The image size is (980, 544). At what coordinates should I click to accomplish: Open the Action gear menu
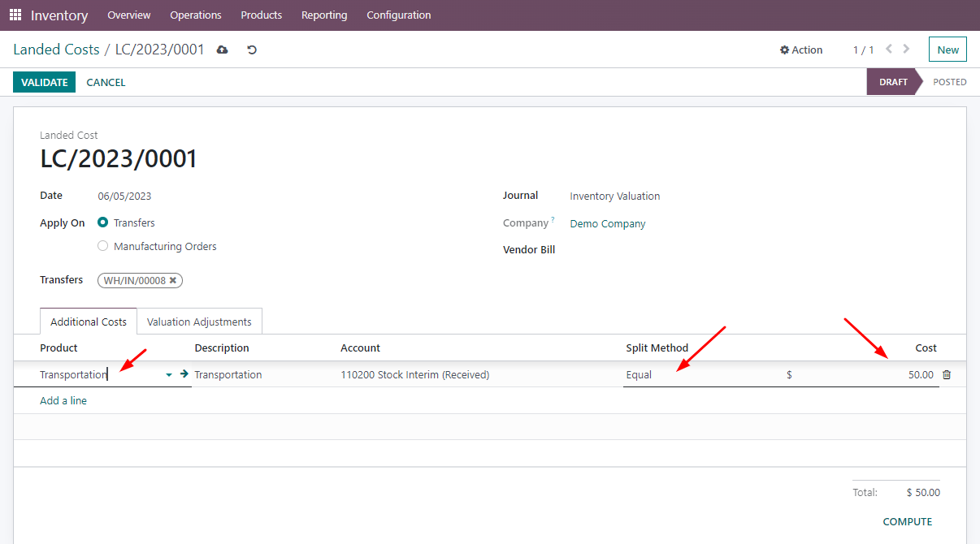tap(800, 50)
